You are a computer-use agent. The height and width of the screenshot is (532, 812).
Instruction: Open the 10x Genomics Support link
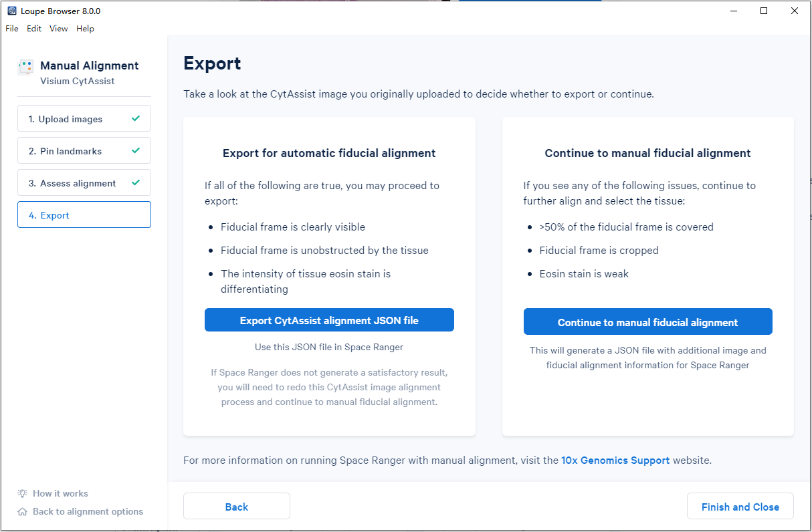(x=615, y=460)
